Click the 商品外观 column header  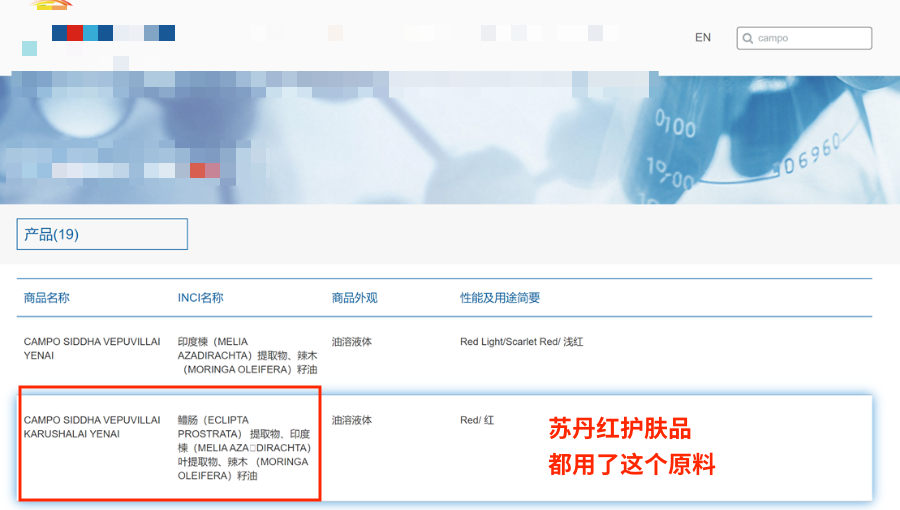tap(354, 298)
